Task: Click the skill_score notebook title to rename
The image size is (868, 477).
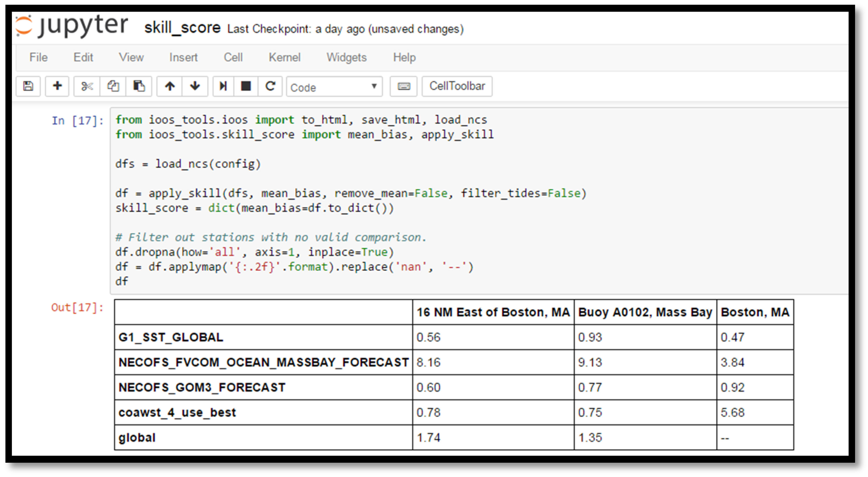Action: (182, 28)
